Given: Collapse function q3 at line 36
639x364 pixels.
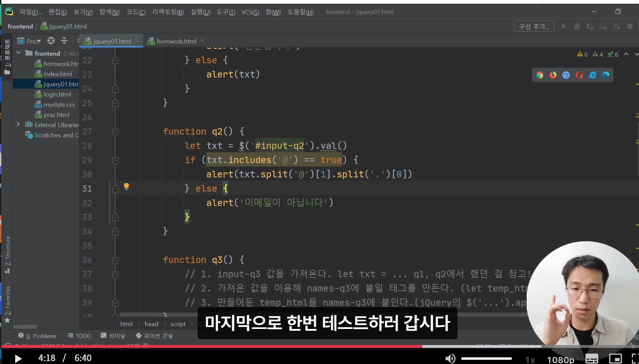Looking at the screenshot, I should tap(115, 260).
